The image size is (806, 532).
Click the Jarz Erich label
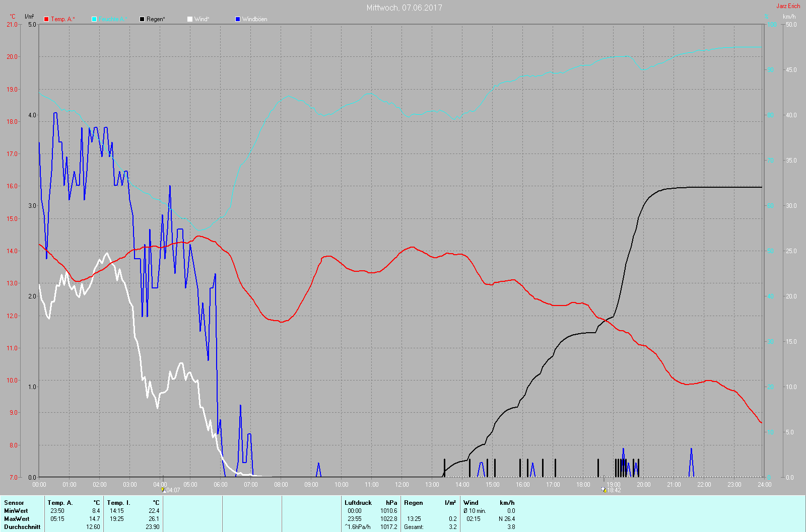pyautogui.click(x=788, y=6)
